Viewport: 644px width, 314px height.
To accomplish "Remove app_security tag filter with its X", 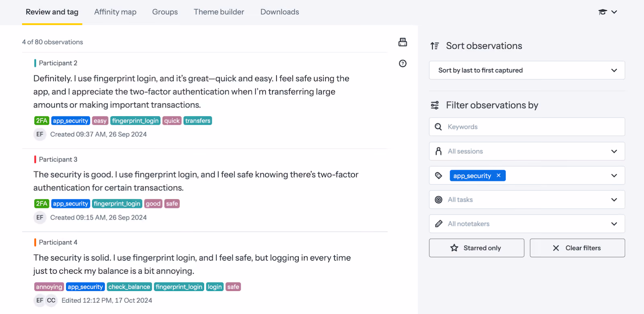I will (x=499, y=176).
